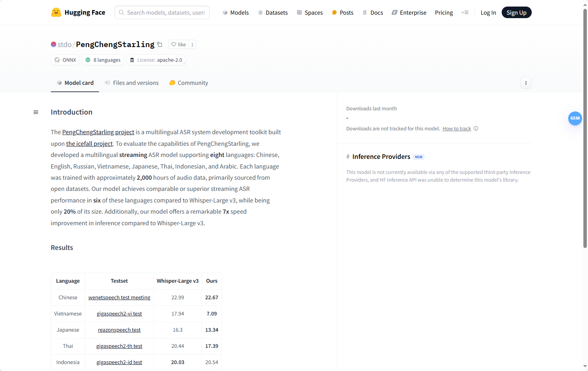The height and width of the screenshot is (371, 588).
Task: Open gigaspeech2-th test link
Action: pos(119,346)
